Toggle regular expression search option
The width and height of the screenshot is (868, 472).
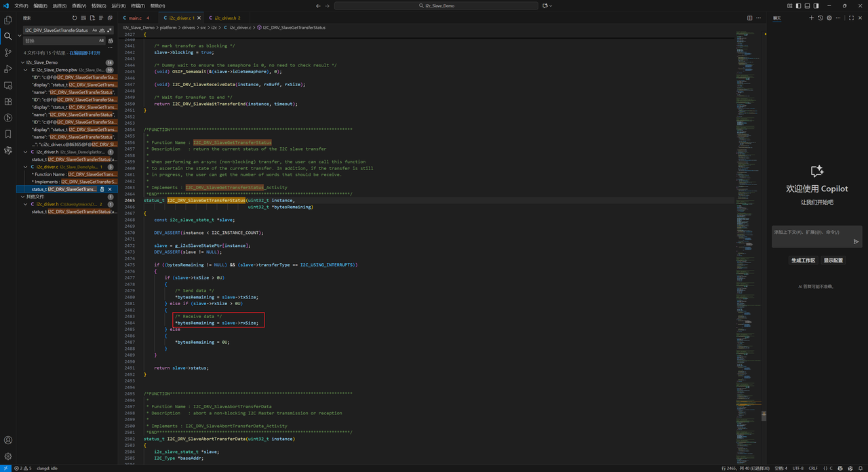(109, 31)
